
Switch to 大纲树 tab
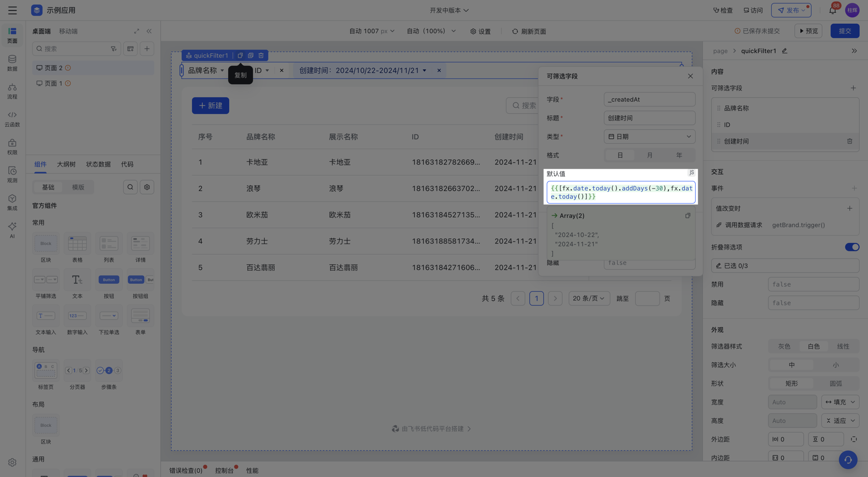coord(66,164)
